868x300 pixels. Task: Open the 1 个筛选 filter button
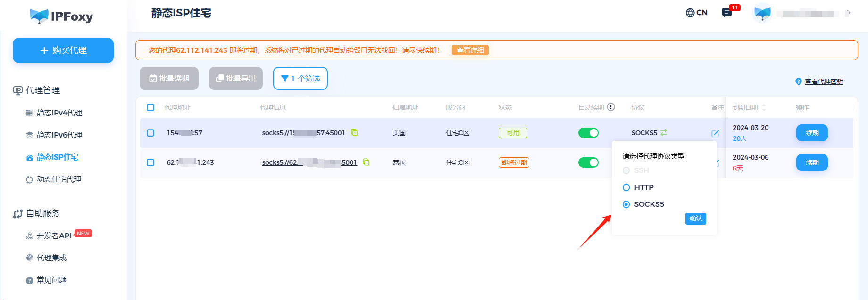(x=300, y=79)
